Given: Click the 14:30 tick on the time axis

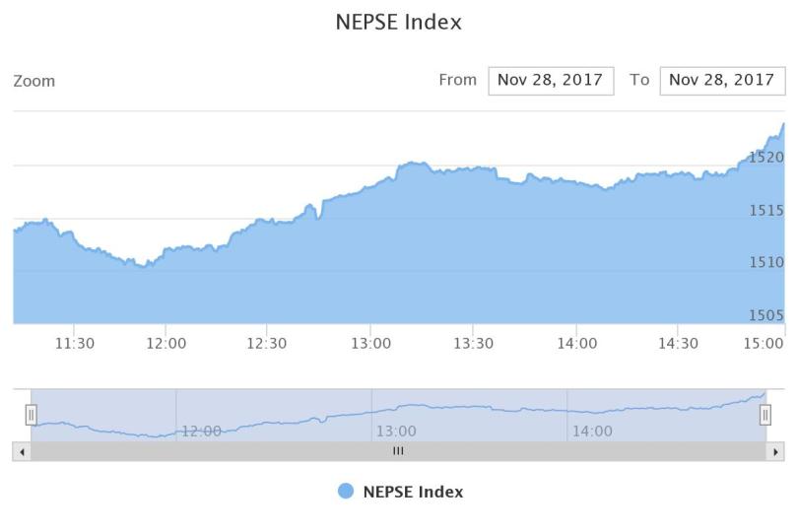Looking at the screenshot, I should click(x=678, y=343).
